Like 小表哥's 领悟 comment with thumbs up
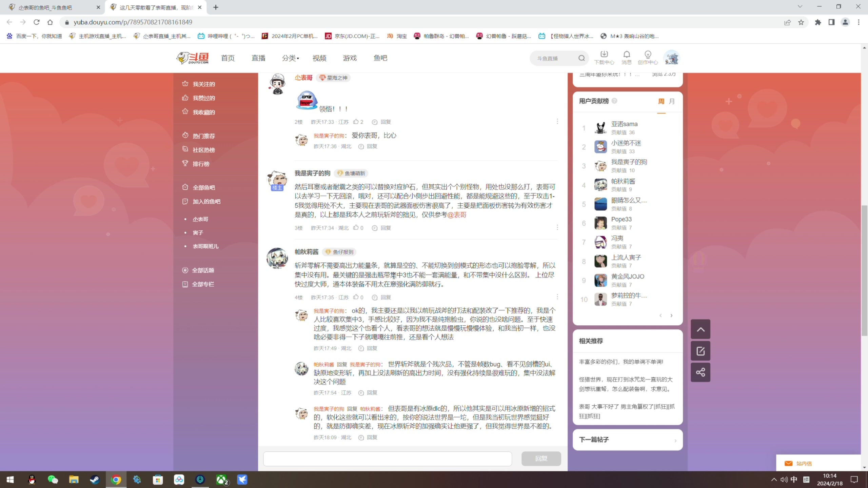Image resolution: width=868 pixels, height=488 pixels. 355,122
